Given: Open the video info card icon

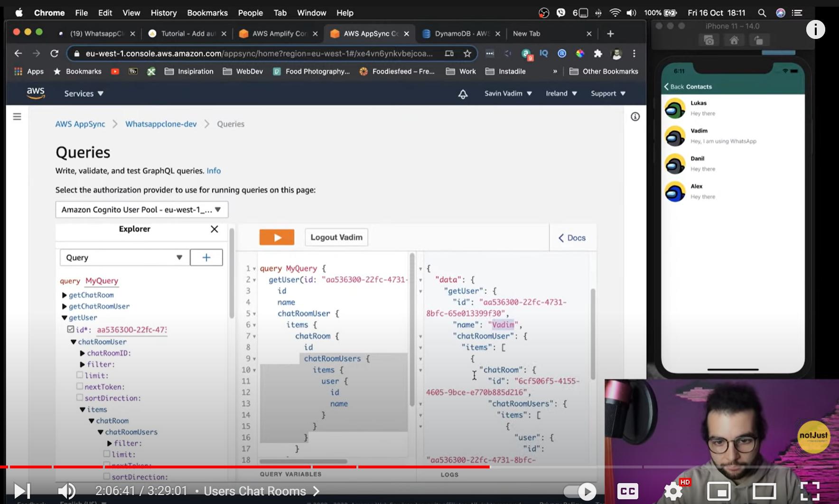Looking at the screenshot, I should click(815, 29).
